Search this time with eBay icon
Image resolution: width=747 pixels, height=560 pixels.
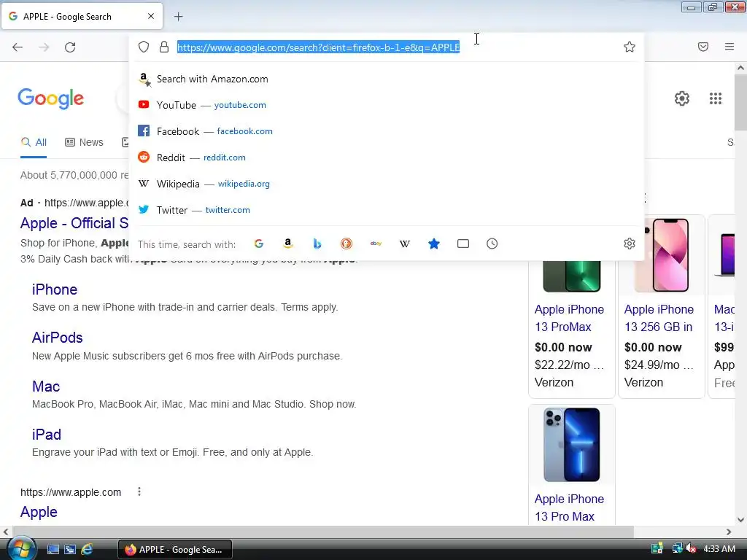click(376, 244)
